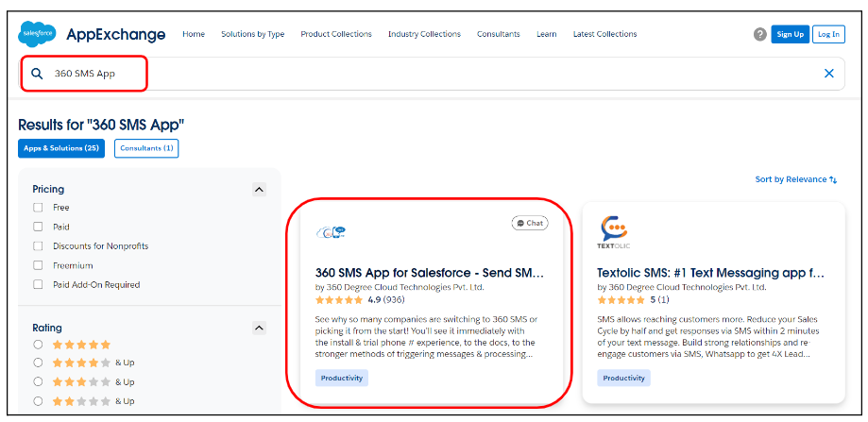Check the Free pricing checkbox
Viewport: 868px width, 422px height.
[38, 208]
